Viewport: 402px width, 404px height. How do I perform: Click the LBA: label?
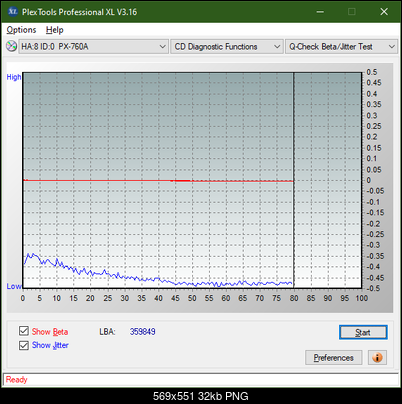coord(107,332)
